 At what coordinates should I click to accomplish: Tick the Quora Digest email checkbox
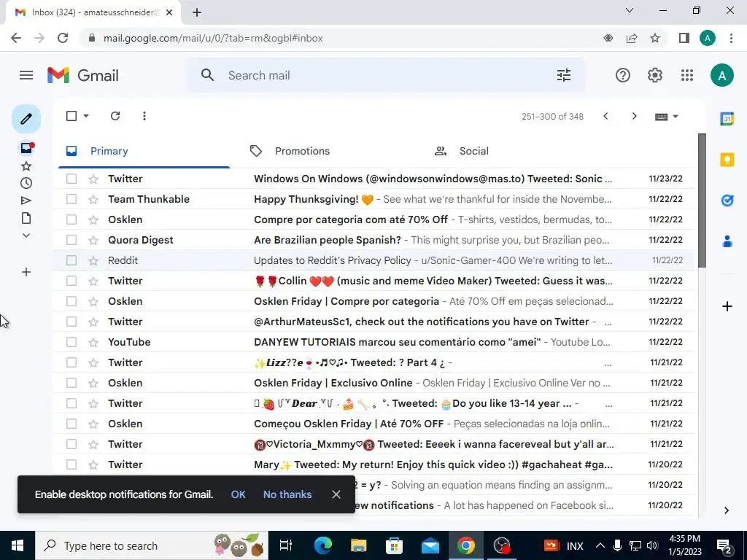71,241
